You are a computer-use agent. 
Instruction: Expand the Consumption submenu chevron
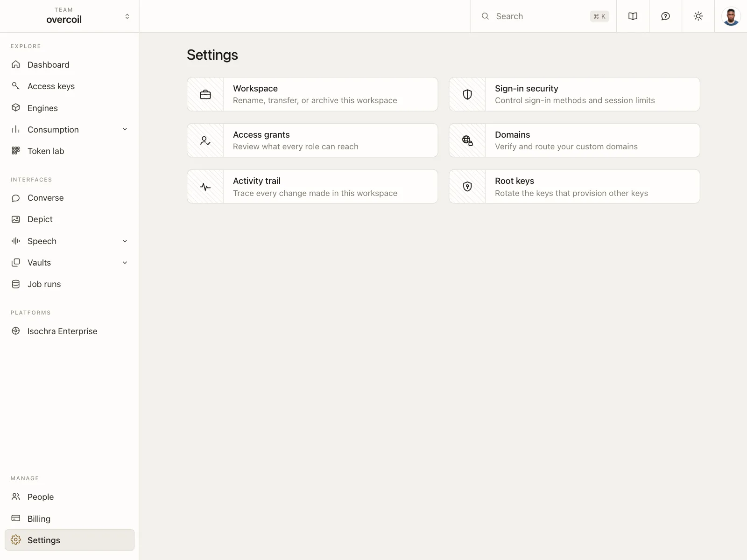pyautogui.click(x=125, y=129)
